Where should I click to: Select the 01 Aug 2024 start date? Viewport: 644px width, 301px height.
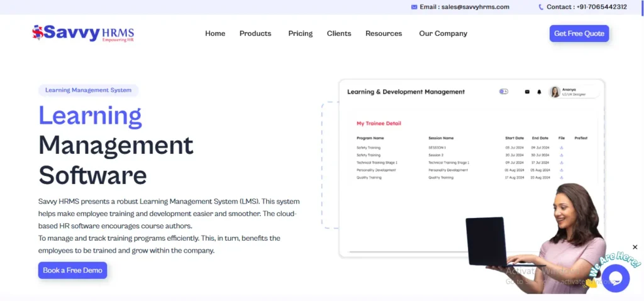coord(514,170)
